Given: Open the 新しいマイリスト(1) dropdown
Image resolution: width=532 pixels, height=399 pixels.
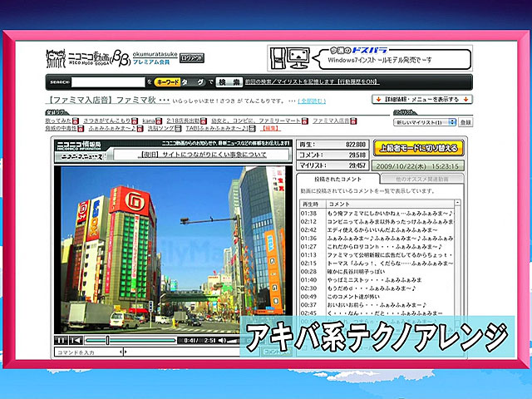Looking at the screenshot, I should tap(425, 122).
